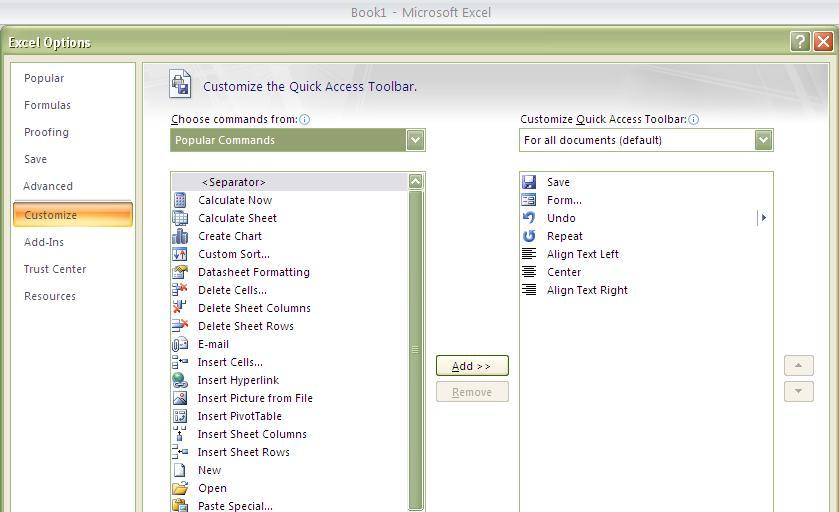Select the <Separator> list entry

click(289, 182)
